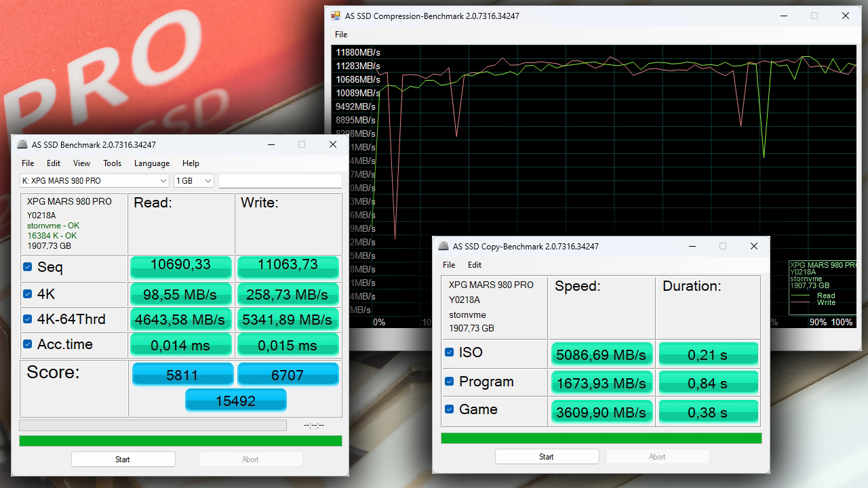Toggle the Game copy test checkbox
Image resolution: width=868 pixels, height=488 pixels.
449,409
